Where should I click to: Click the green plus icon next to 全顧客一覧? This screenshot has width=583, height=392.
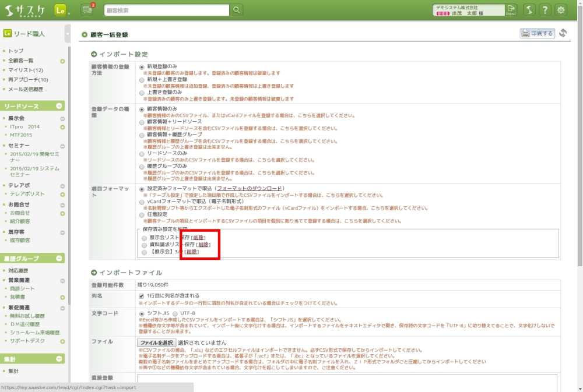coord(62,61)
